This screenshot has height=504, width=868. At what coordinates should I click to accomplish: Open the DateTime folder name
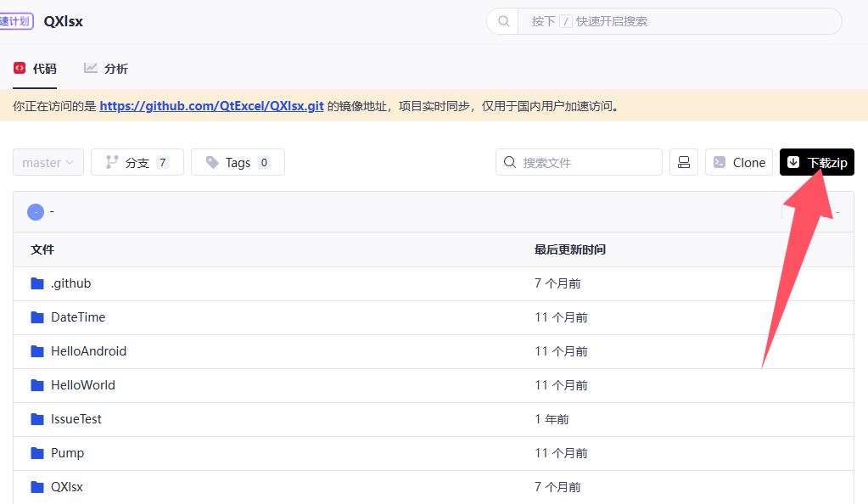[x=78, y=317]
